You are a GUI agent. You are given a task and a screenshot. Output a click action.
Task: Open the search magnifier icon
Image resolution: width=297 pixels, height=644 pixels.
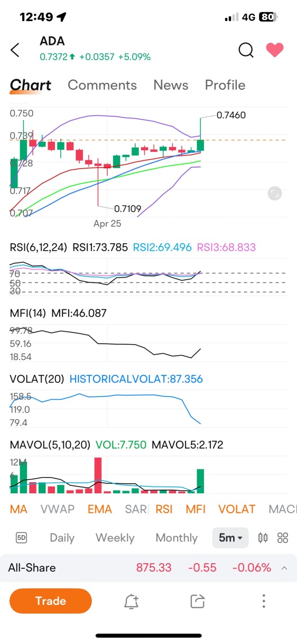tap(246, 50)
